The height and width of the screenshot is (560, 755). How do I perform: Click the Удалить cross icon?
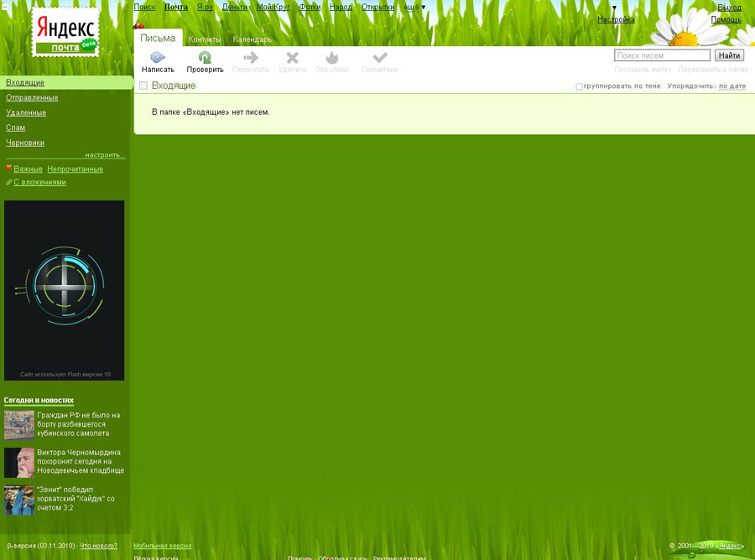pos(292,58)
